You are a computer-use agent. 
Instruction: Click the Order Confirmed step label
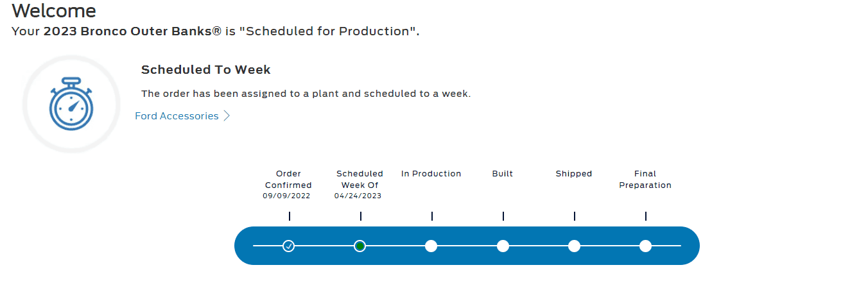point(288,179)
